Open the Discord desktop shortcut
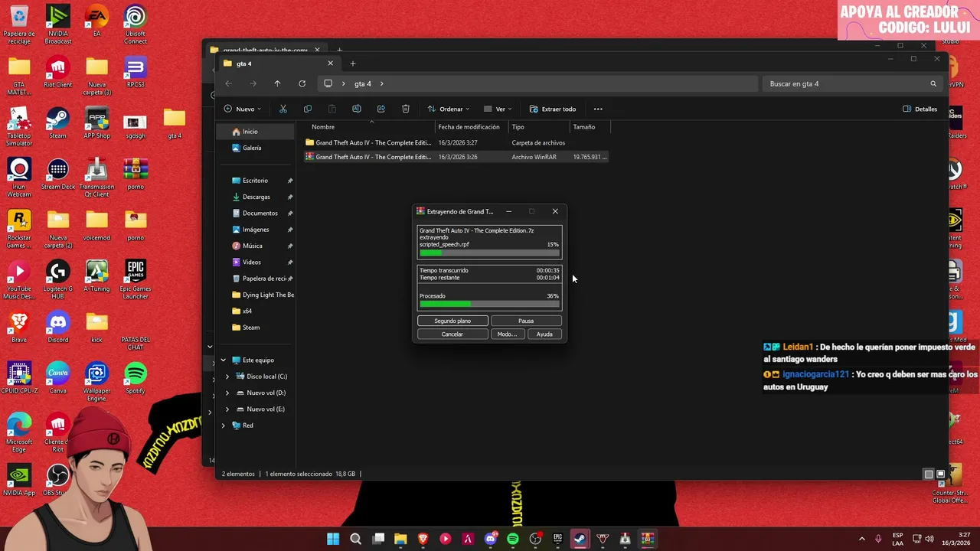Image resolution: width=980 pixels, height=551 pixels. (57, 327)
